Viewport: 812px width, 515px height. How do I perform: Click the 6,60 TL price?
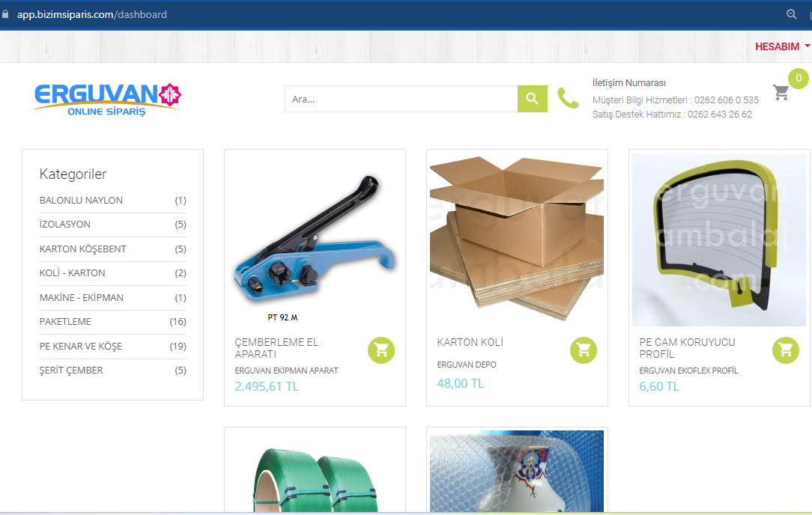click(658, 387)
